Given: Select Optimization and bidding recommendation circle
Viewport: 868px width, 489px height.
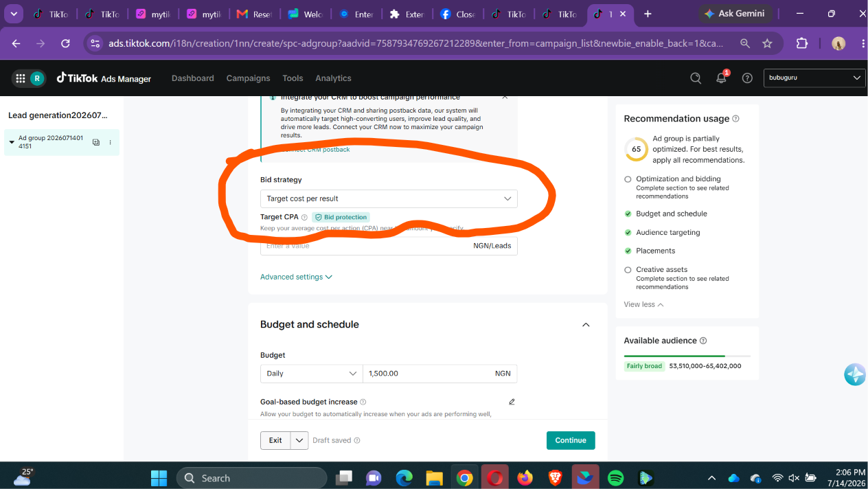Looking at the screenshot, I should click(628, 179).
